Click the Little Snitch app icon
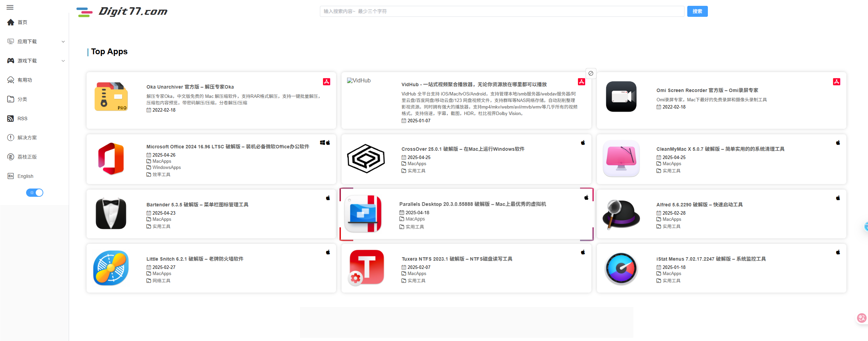The width and height of the screenshot is (868, 341). tap(111, 268)
